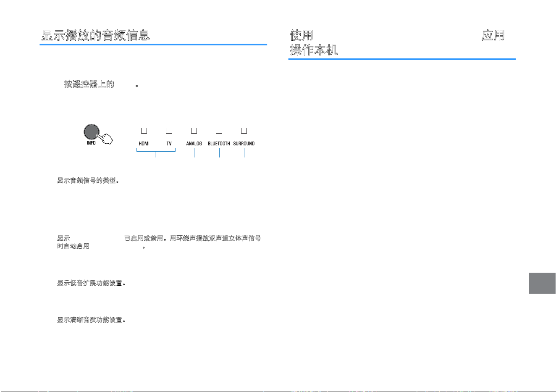Click the text 时自动启用
Screen dimensions: 556x392
pos(73,246)
